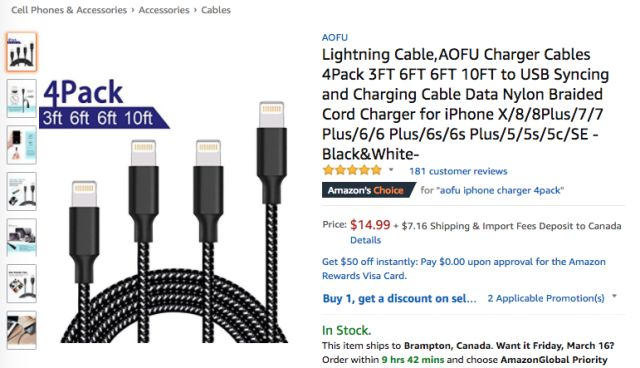Screen dimensions: 640x368
Task: Go to Accessories breadcrumb category
Action: (164, 10)
